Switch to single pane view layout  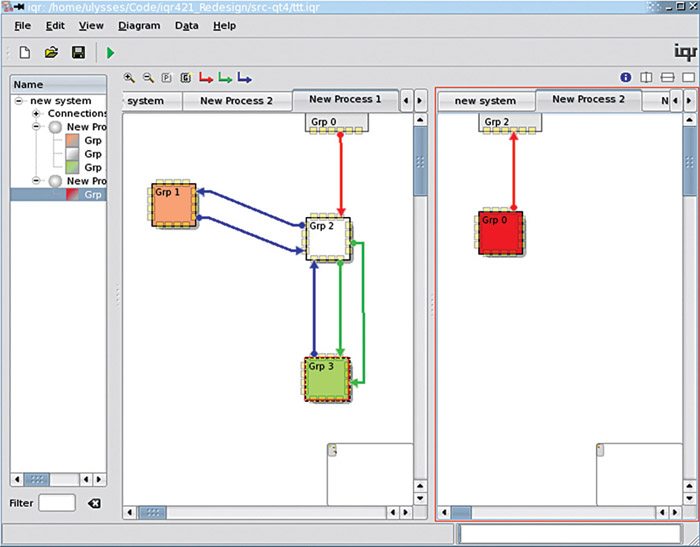pyautogui.click(x=688, y=77)
